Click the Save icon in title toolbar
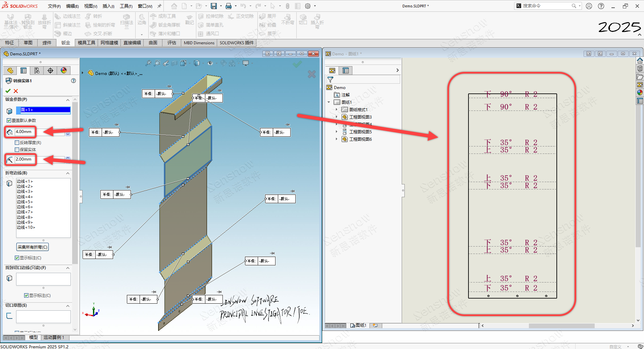 click(x=214, y=6)
